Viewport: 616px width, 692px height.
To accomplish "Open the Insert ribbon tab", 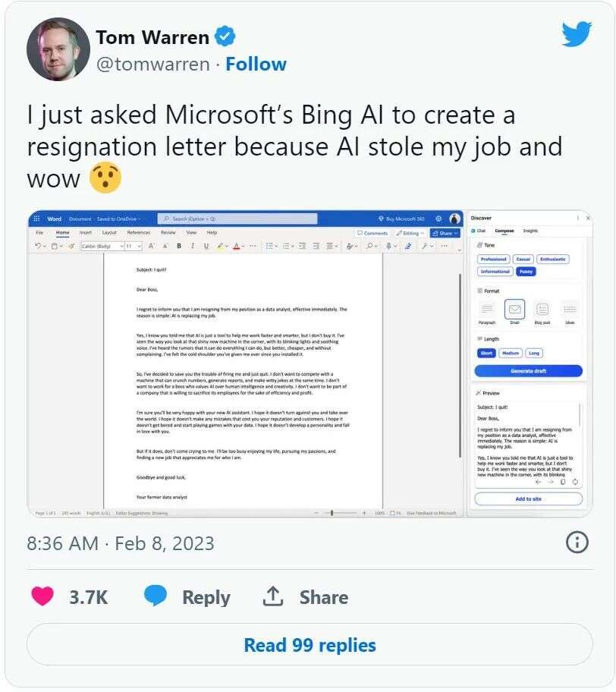I will point(86,232).
